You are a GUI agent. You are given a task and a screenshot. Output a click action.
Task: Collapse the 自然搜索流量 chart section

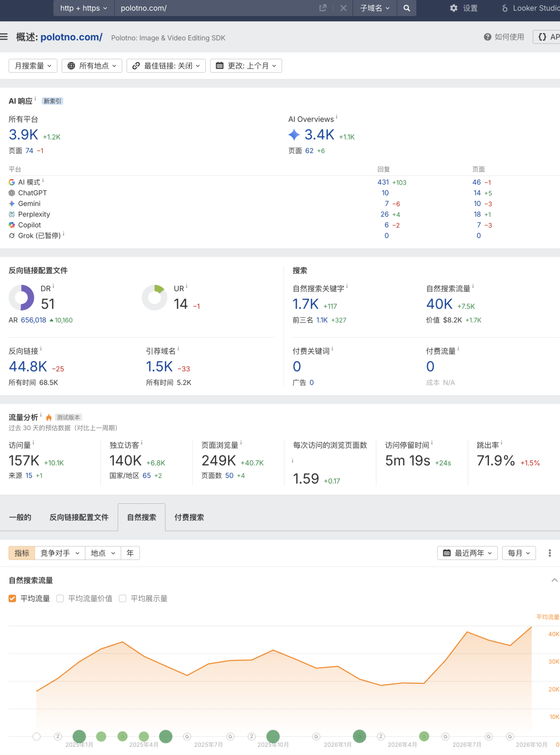(x=554, y=580)
